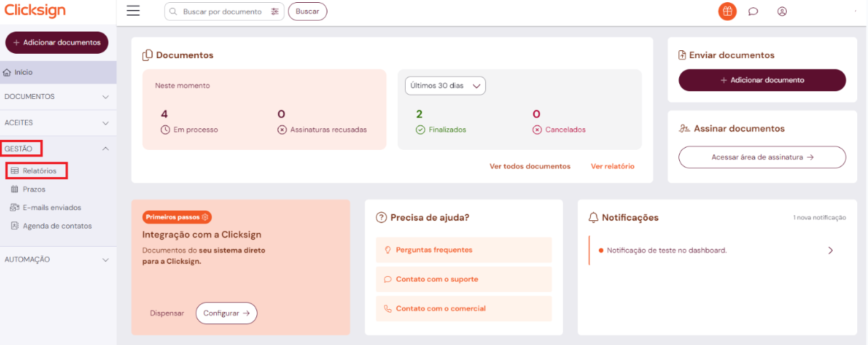Open the chat bubble icon in header
868x345 pixels.
point(753,11)
